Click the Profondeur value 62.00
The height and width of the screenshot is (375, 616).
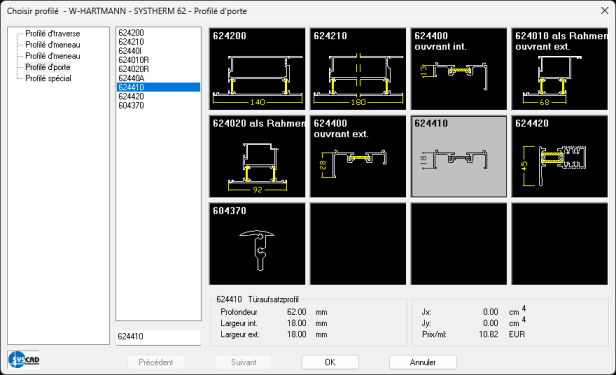pos(297,312)
